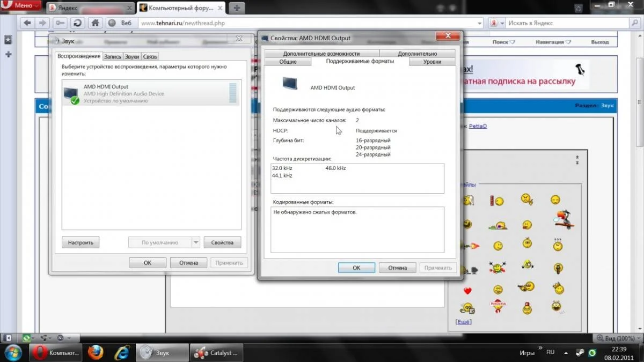Select 44.1 kHz sample rate entry
Screen dimensions: 644x362
click(x=282, y=175)
